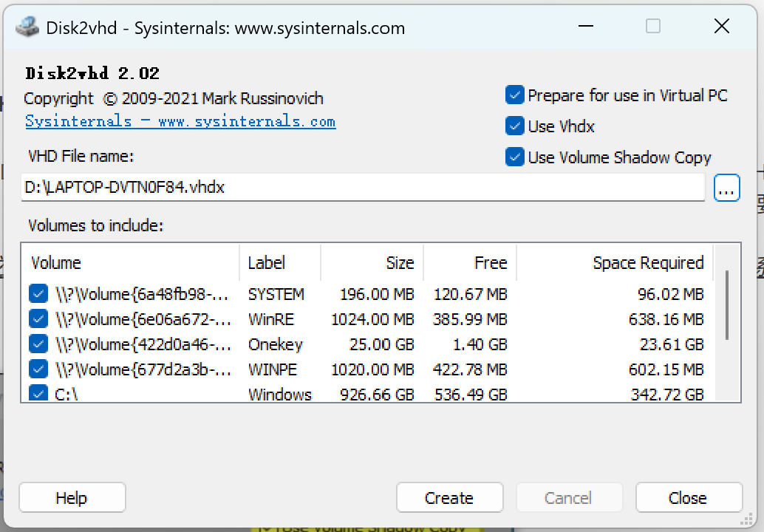Uncheck Prepare for use in Virtual PC
This screenshot has height=532, width=764.
point(514,95)
